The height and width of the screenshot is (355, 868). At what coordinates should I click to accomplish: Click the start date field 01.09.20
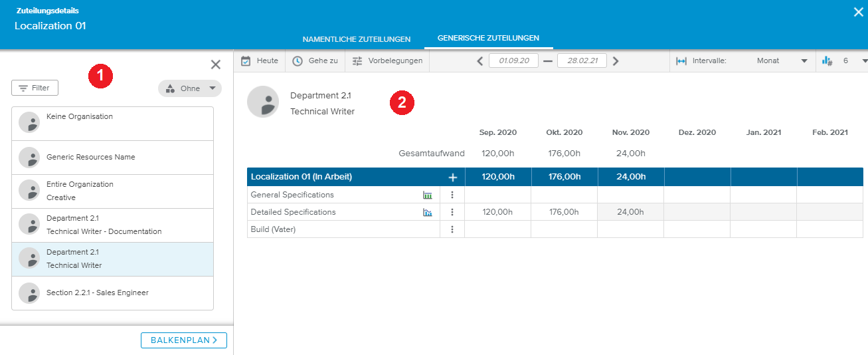(513, 60)
